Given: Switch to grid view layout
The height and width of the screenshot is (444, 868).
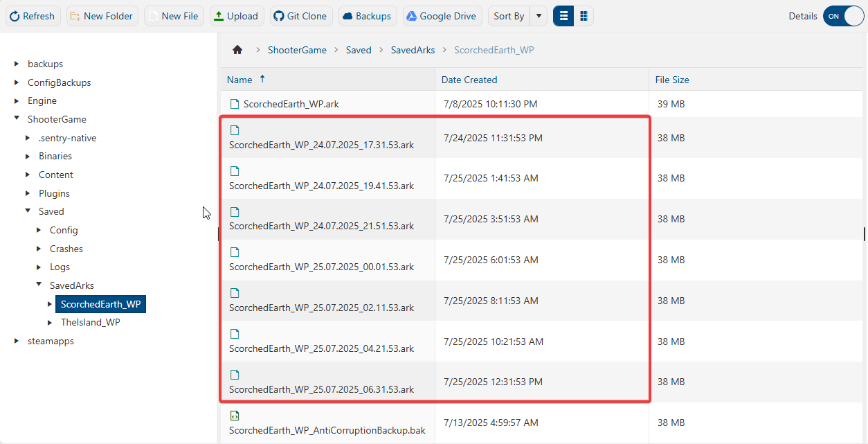Looking at the screenshot, I should [x=584, y=16].
